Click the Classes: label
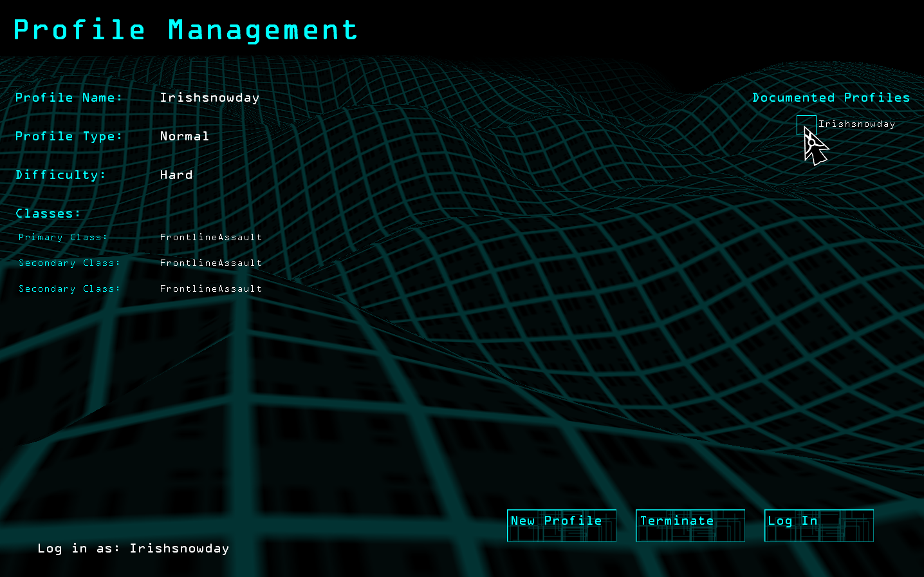This screenshot has width=924, height=577. pos(48,214)
